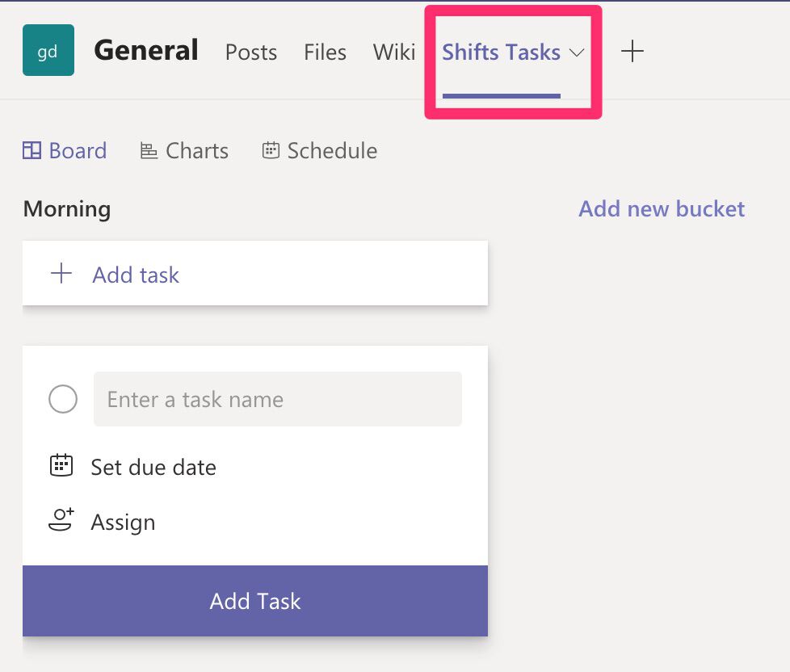Click the gd team avatar icon

click(x=48, y=50)
